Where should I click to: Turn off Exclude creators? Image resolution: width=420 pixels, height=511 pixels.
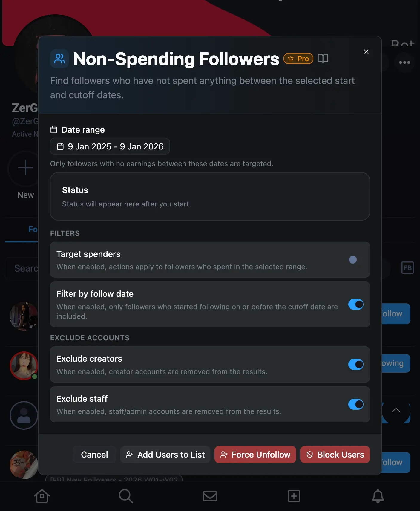pyautogui.click(x=355, y=364)
